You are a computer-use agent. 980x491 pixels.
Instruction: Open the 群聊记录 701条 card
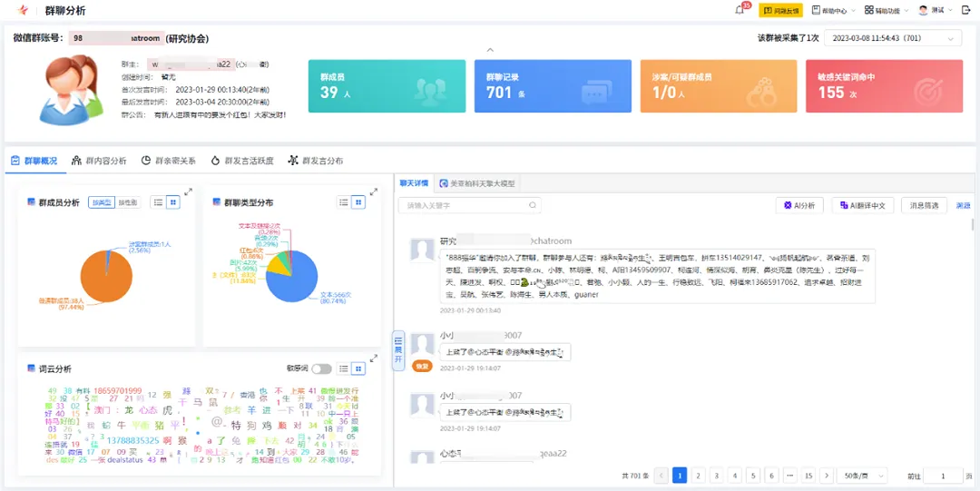[553, 86]
